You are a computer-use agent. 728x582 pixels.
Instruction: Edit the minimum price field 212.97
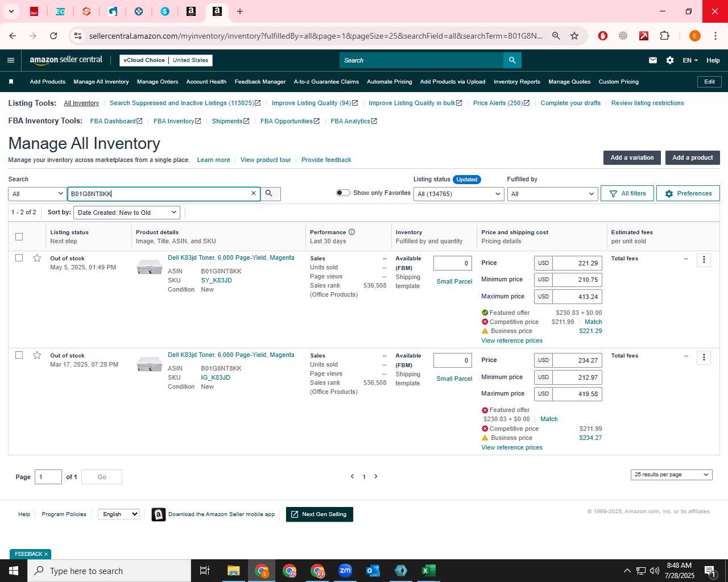click(577, 377)
